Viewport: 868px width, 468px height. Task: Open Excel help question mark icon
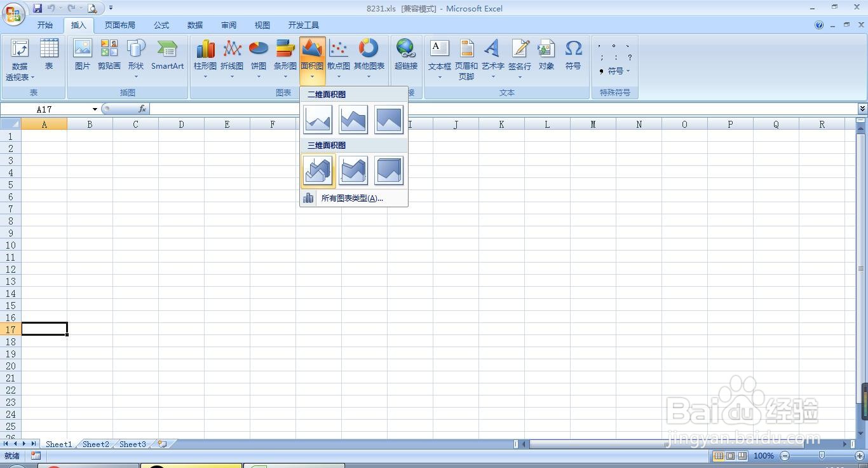click(x=819, y=25)
